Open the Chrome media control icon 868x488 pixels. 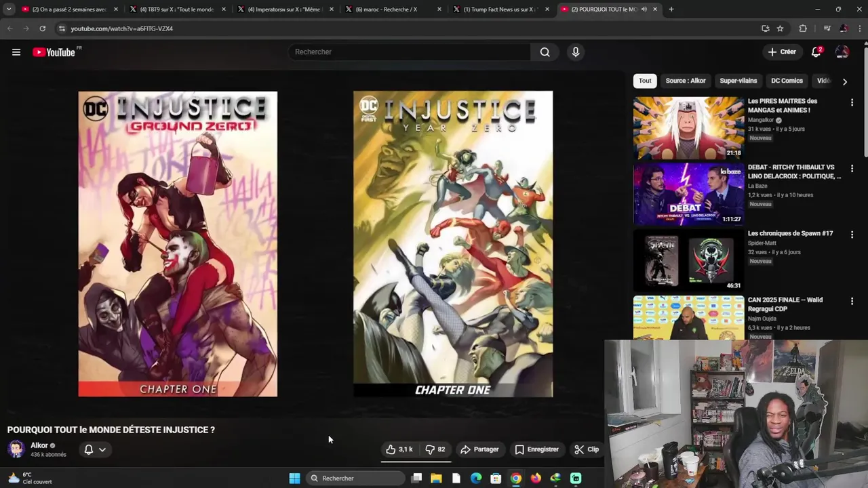(827, 28)
